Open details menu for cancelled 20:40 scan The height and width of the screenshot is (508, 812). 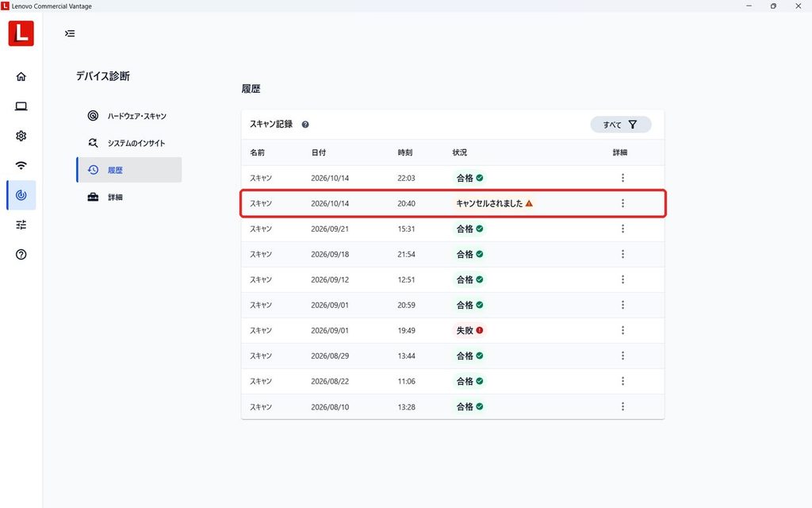click(622, 203)
